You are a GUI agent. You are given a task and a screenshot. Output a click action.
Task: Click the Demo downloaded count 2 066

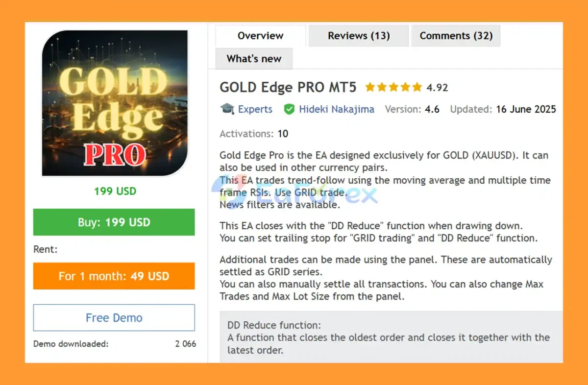coord(185,344)
